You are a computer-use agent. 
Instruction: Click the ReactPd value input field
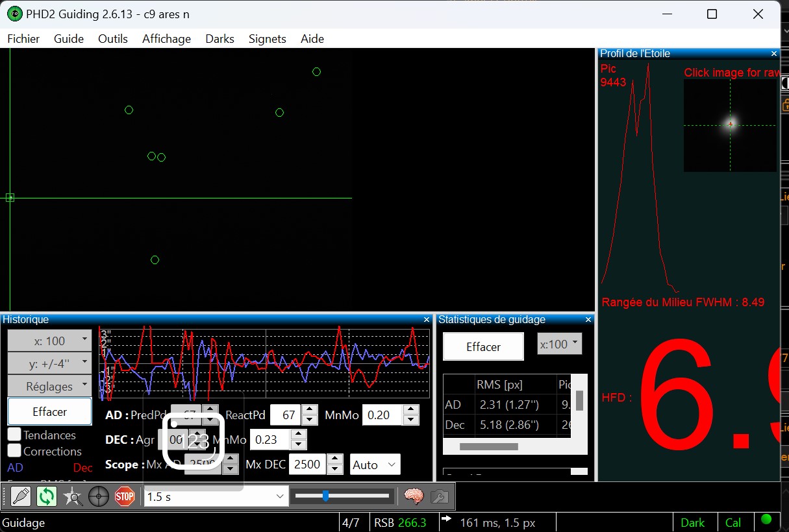tap(286, 415)
